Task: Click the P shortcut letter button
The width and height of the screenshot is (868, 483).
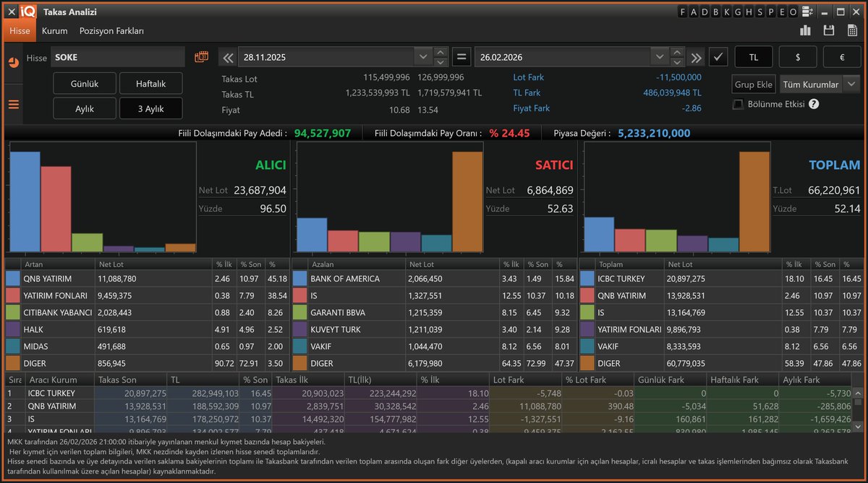Action: click(x=771, y=12)
